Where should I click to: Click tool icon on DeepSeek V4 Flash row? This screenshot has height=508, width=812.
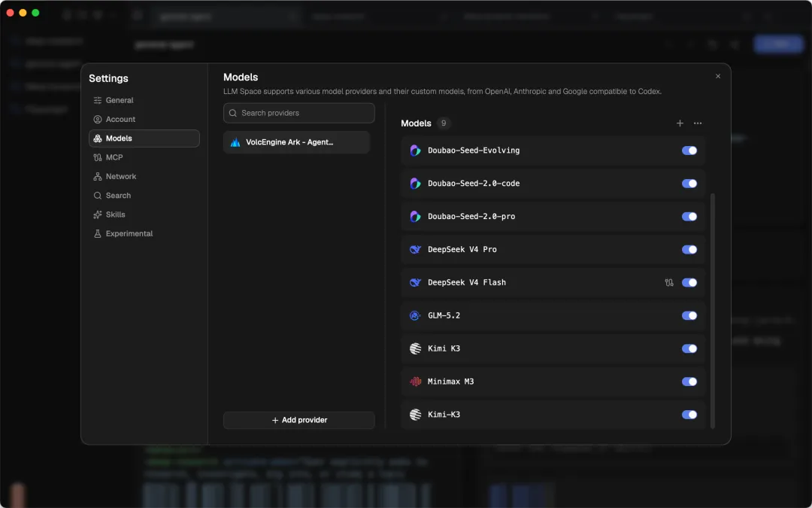(x=669, y=282)
